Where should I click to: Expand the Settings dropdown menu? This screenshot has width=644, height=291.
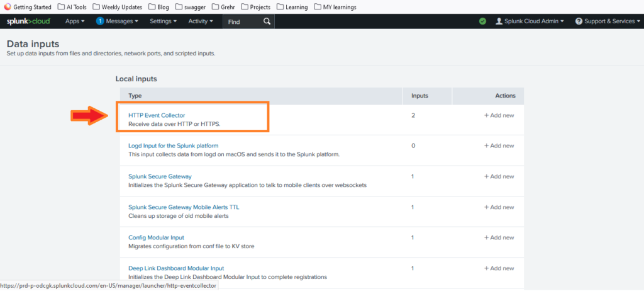point(164,21)
